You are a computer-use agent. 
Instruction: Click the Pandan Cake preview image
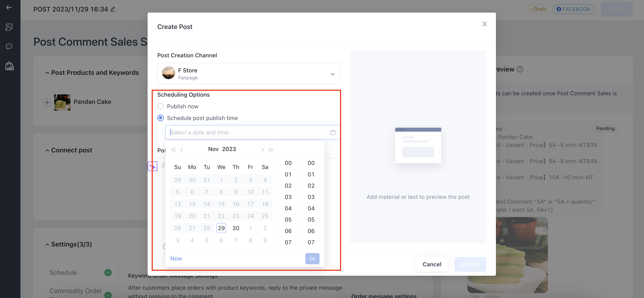507,255
